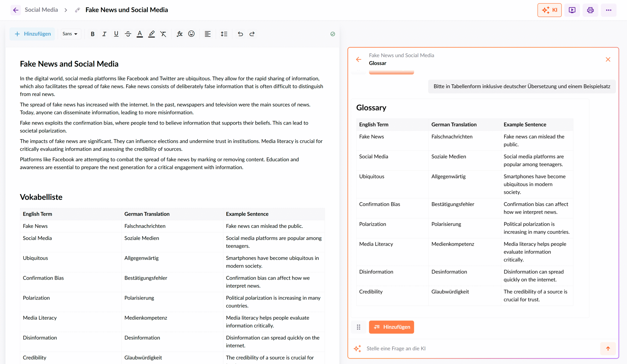
Task: Clear text formatting icon
Action: 163,34
